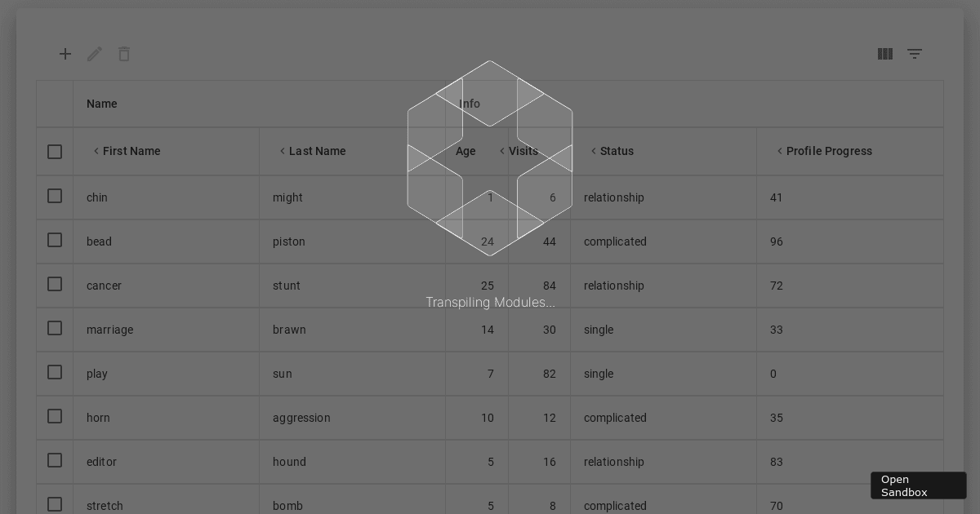Click the edit pencil icon
This screenshot has height=514, width=980.
[x=95, y=54]
